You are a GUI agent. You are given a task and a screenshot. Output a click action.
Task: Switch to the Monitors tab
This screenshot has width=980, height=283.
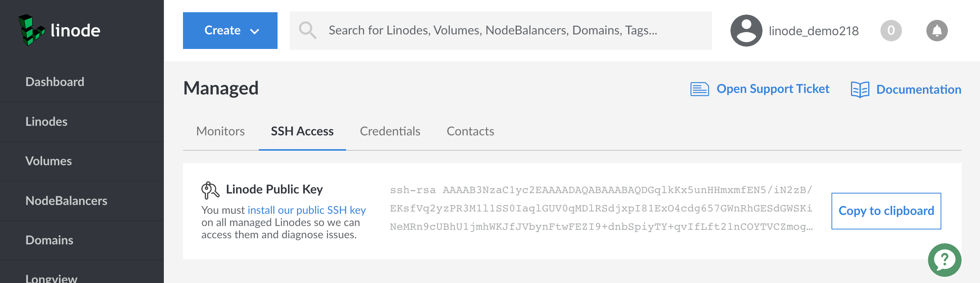(220, 131)
